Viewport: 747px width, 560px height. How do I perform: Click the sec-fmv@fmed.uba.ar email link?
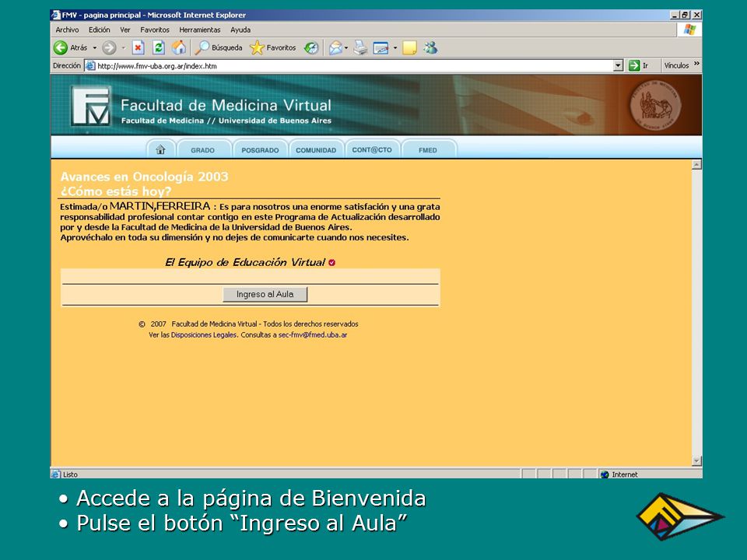pos(313,334)
